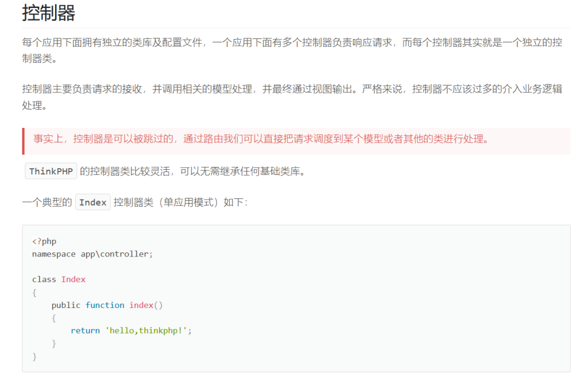Click the red callout text starting with 事实上
Viewport: 588px width, 378px height.
pos(261,139)
